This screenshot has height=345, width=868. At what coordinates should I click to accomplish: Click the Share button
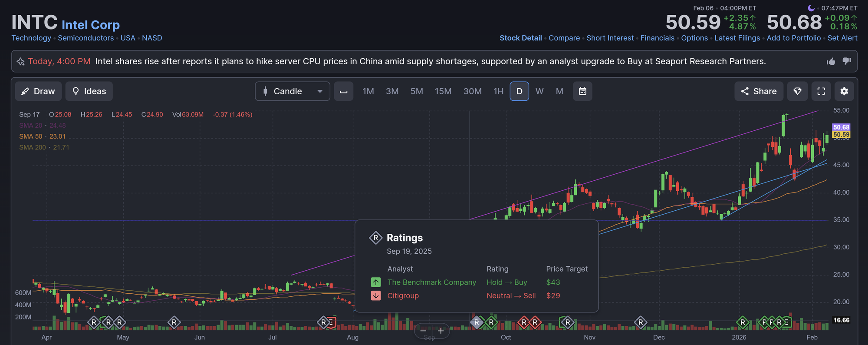click(759, 91)
